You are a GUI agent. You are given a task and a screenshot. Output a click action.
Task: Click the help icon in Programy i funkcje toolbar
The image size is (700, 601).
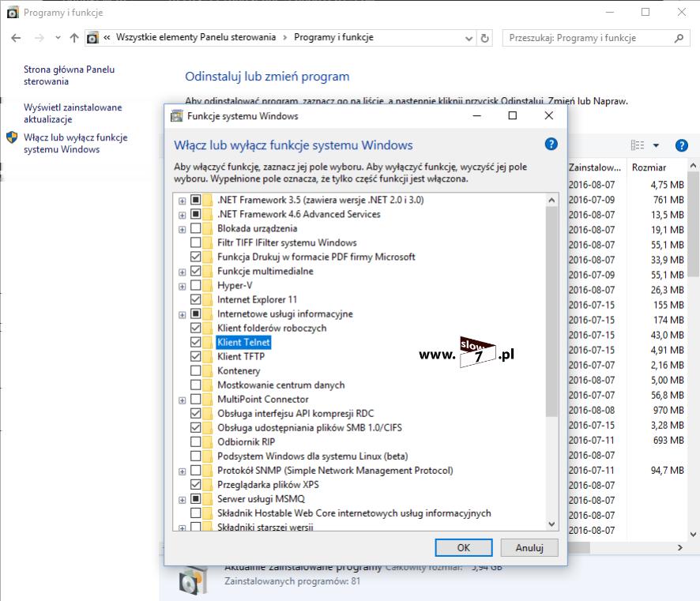click(681, 145)
